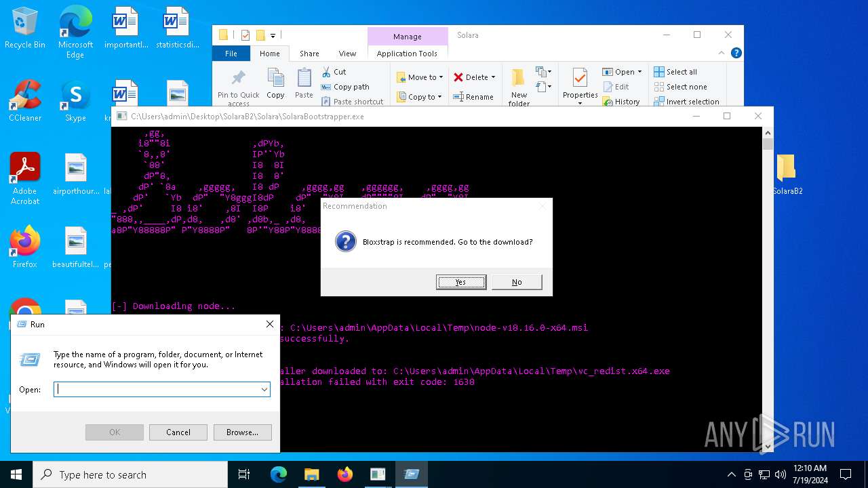Expand the Delete dropdown arrow
The width and height of the screenshot is (868, 488).
click(493, 77)
